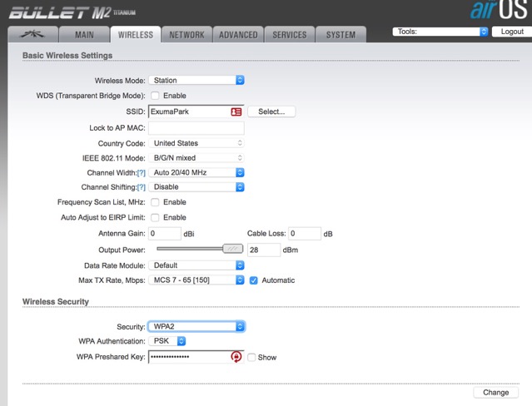The image size is (532, 406).
Task: Click the airOS logo
Action: point(497,12)
